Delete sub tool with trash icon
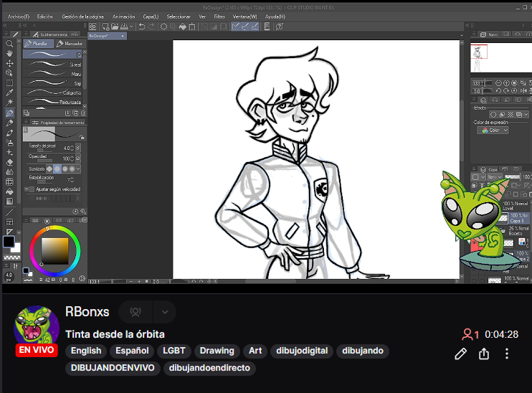This screenshot has height=393, width=532. pos(83,113)
